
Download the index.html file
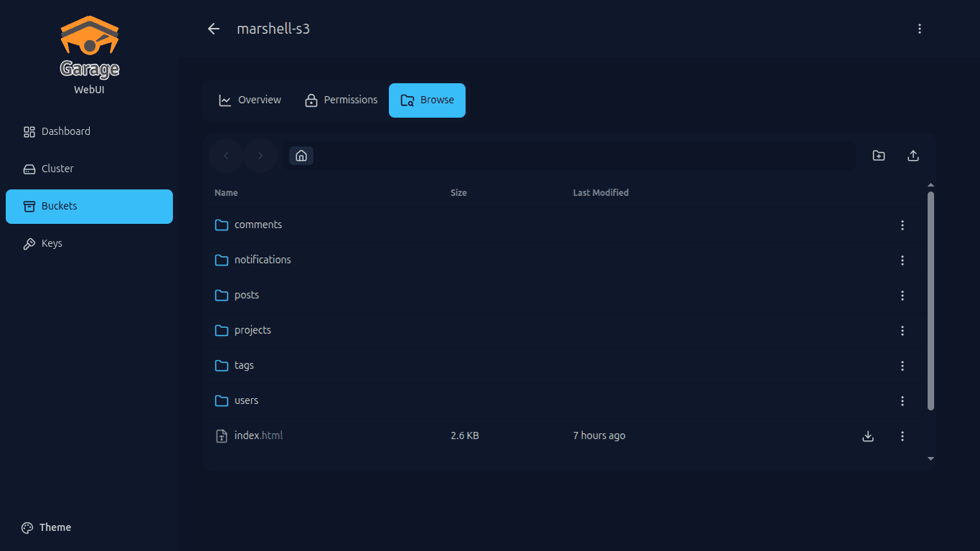pos(868,436)
